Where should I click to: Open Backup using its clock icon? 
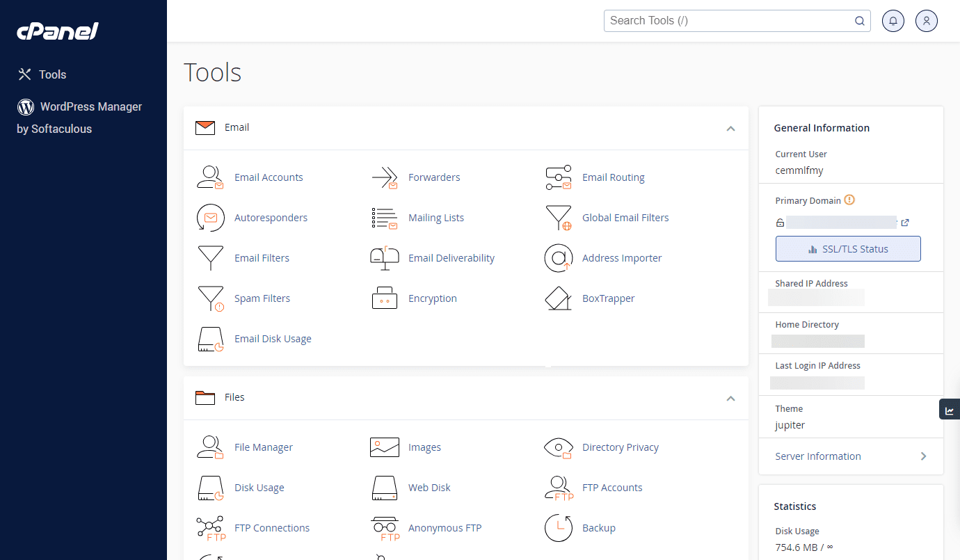pyautogui.click(x=559, y=528)
